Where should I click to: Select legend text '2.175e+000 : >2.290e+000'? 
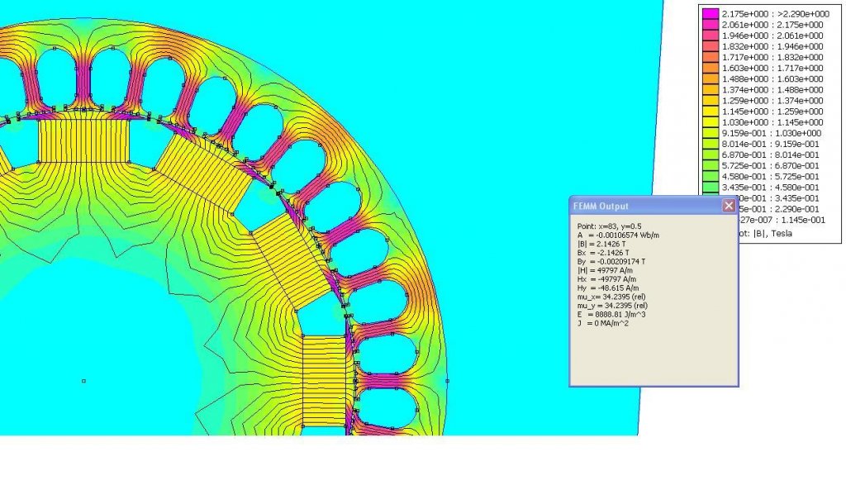776,14
